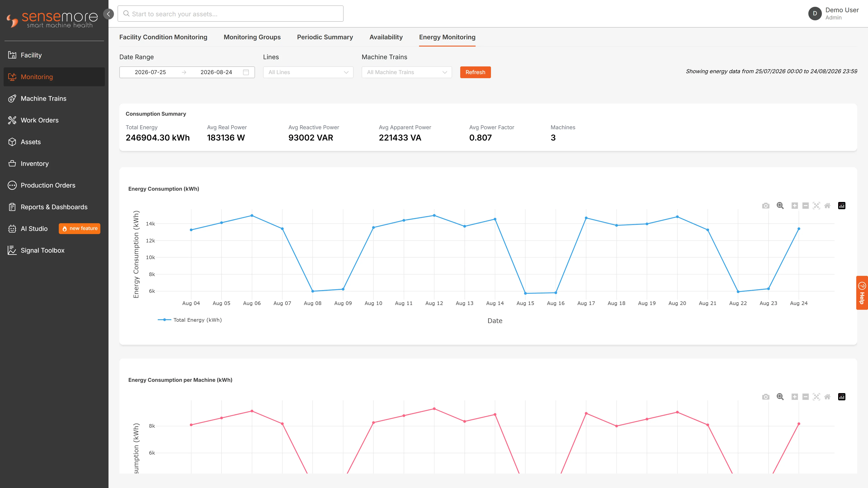Select zoom tool on Energy Consumption chart
Screen dimensions: 868x488
(780, 206)
